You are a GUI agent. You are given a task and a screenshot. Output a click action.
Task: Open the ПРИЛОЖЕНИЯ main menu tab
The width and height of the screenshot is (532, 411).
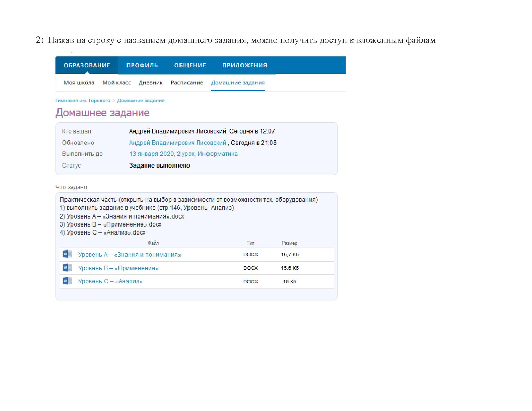click(245, 65)
